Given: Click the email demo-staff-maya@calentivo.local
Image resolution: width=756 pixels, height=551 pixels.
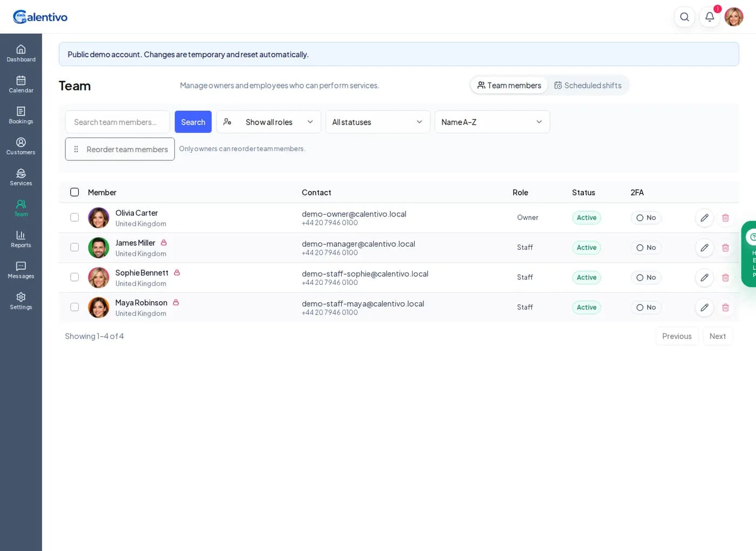Looking at the screenshot, I should pos(363,304).
